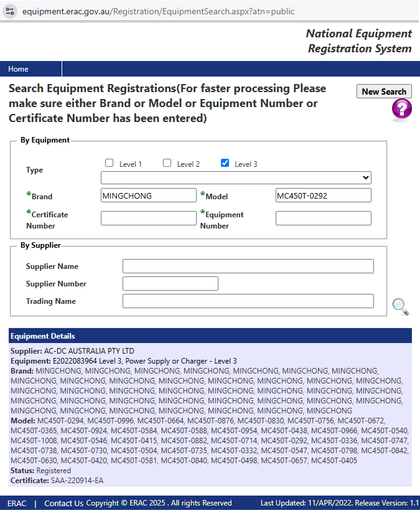
Task: Open the equipment Type dropdown
Action: point(236,177)
